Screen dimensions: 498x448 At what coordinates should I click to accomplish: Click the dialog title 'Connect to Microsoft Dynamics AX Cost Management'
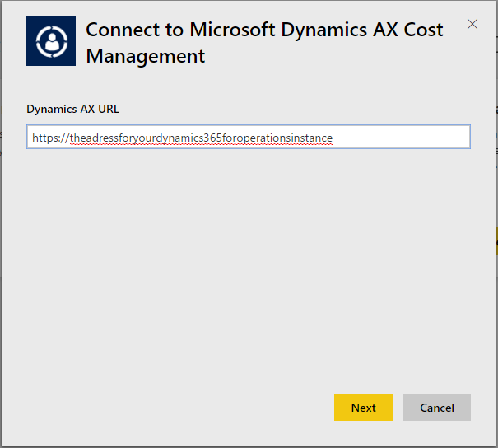point(264,43)
